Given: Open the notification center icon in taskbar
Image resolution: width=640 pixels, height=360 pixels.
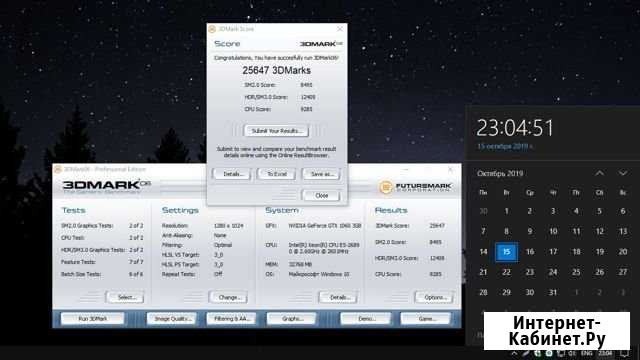Looking at the screenshot, I should (x=625, y=353).
